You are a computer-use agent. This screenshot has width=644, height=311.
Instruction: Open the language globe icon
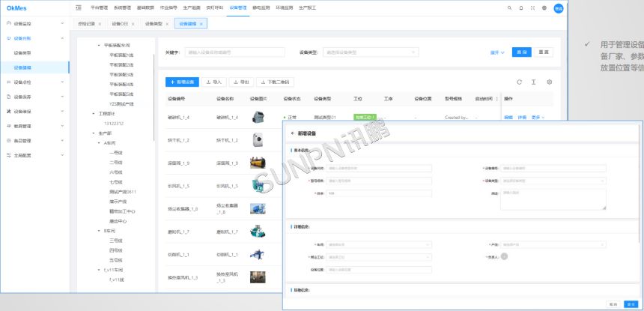(544, 7)
